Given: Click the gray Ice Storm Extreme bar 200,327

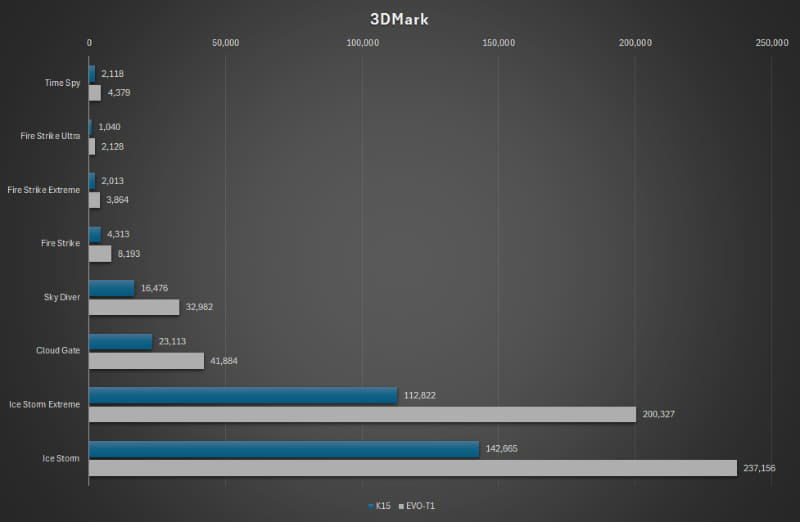Looking at the screenshot, I should click(363, 414).
